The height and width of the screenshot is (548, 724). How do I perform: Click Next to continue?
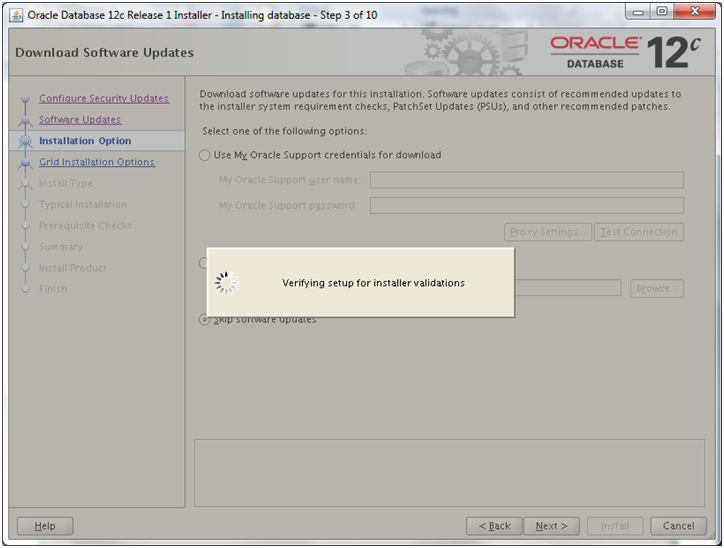551,526
